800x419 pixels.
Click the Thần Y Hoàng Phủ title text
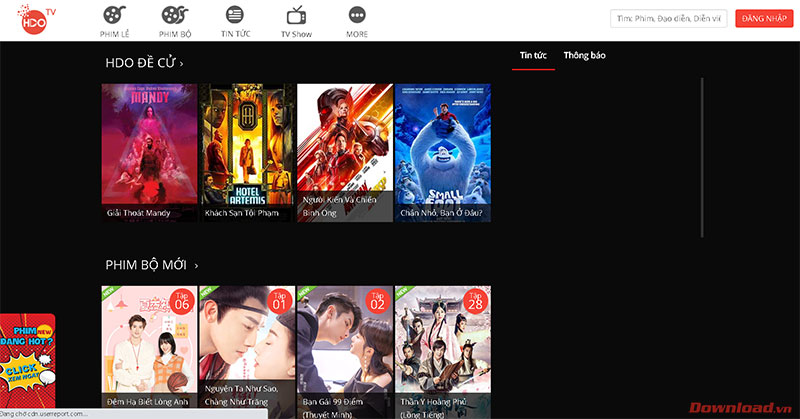(433, 408)
